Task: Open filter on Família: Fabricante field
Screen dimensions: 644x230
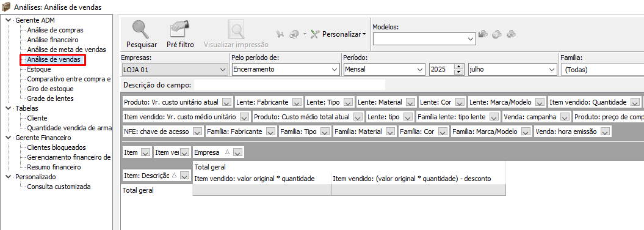Action: pyautogui.click(x=270, y=132)
